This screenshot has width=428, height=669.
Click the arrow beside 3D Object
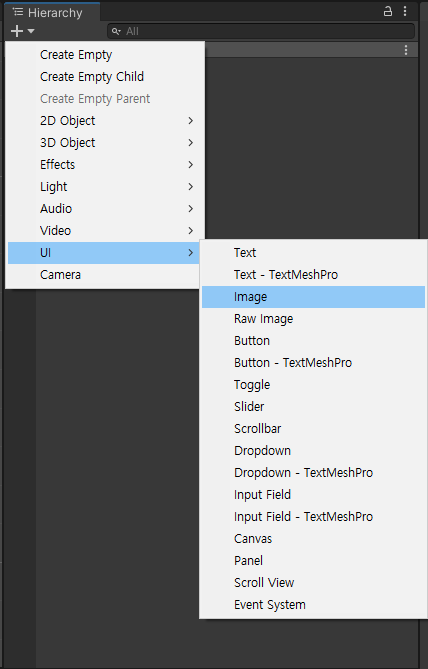pyautogui.click(x=191, y=143)
